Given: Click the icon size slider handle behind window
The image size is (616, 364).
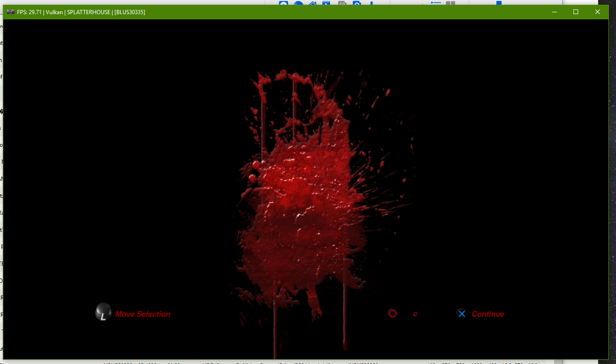Looking at the screenshot, I should (499, 2).
